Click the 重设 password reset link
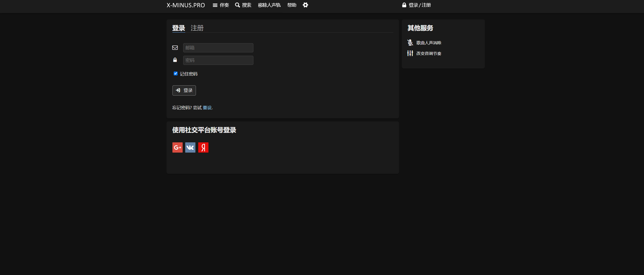The image size is (644, 275). 207,108
